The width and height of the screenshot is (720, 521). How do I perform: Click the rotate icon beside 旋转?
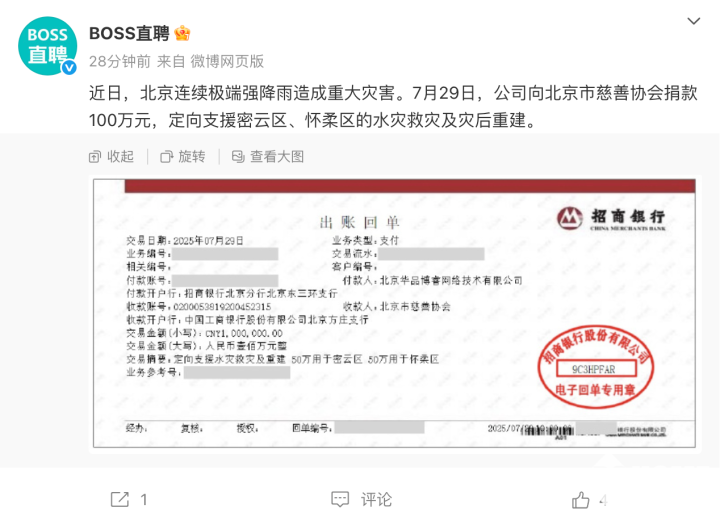[x=166, y=157]
